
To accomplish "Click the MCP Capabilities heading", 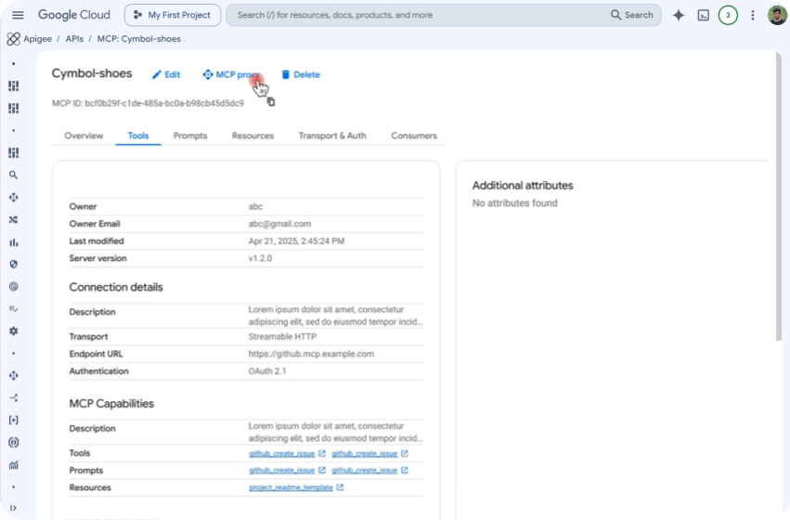I will click(x=111, y=404).
